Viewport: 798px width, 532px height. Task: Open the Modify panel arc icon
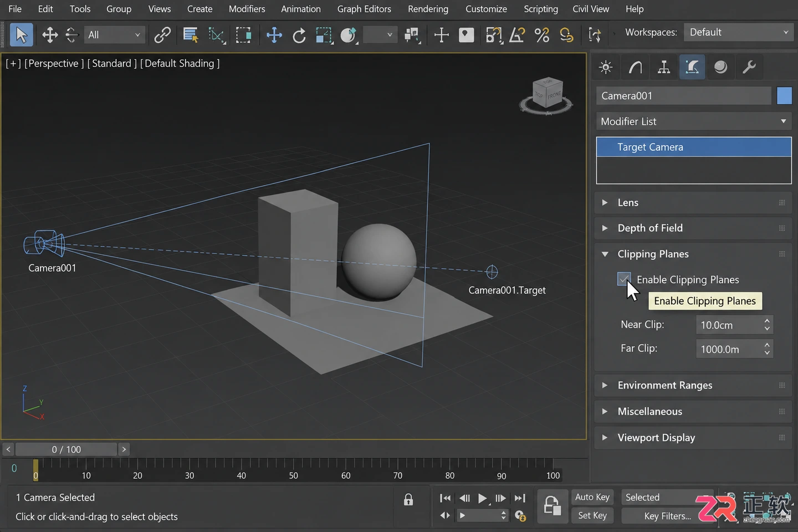pyautogui.click(x=635, y=67)
